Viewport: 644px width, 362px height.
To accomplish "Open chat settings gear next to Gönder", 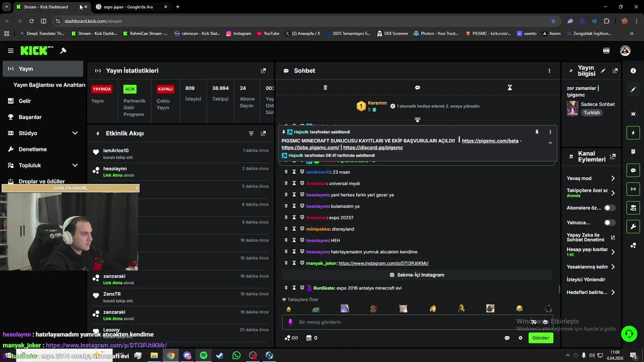I will pyautogui.click(x=520, y=338).
